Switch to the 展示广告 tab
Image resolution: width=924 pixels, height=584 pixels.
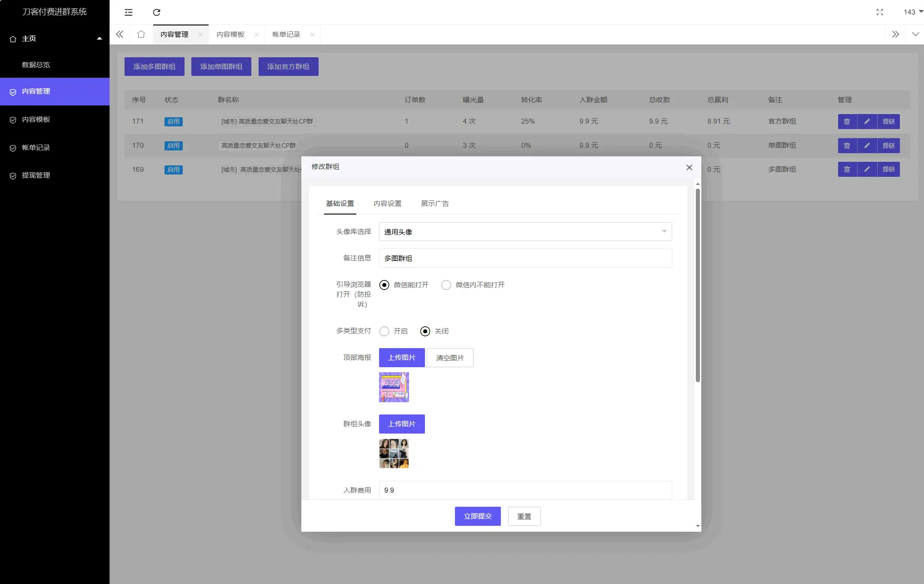435,203
